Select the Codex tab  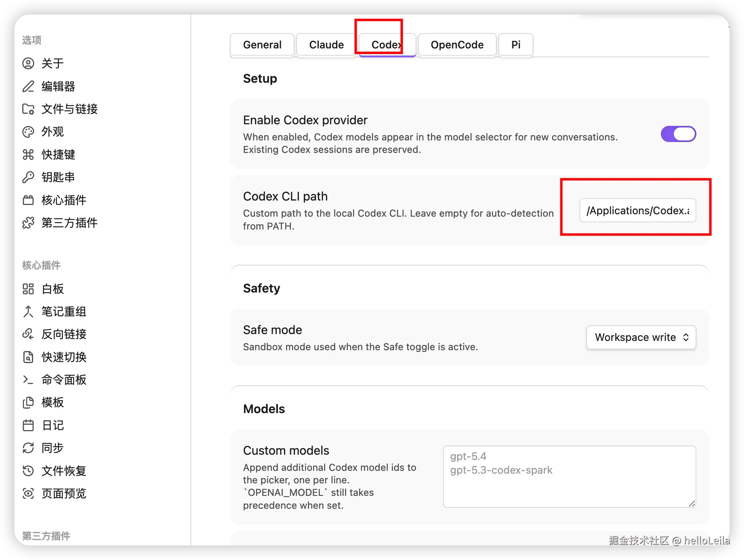[387, 45]
